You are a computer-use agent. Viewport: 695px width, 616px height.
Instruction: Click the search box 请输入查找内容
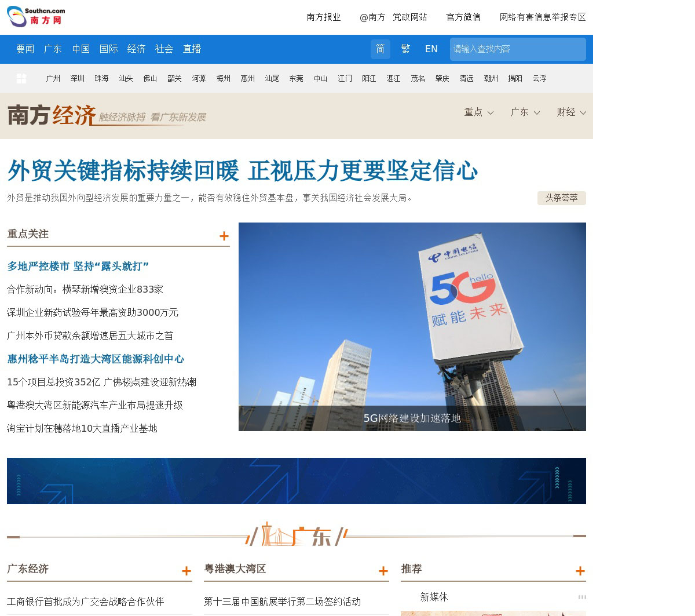[x=518, y=49]
